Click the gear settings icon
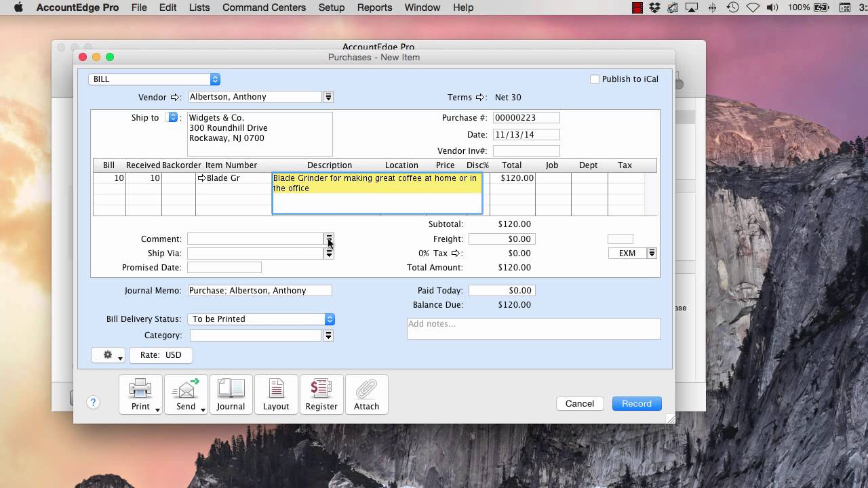 (x=107, y=354)
